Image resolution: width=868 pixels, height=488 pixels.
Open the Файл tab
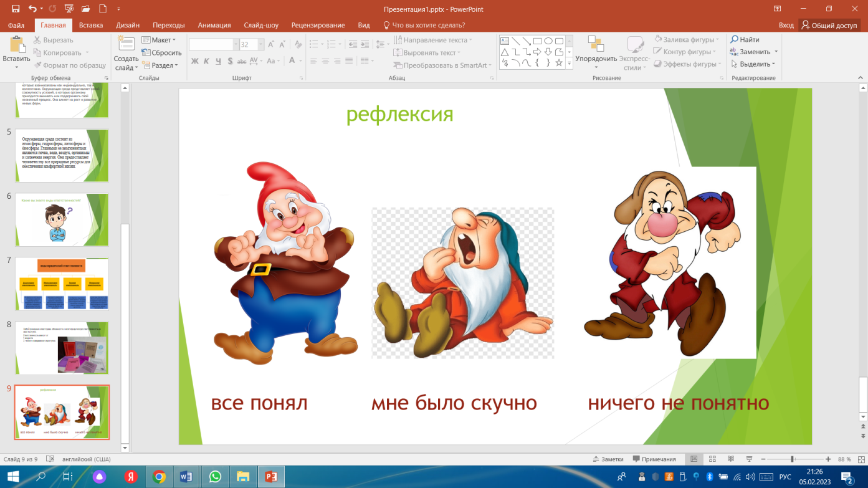click(16, 25)
